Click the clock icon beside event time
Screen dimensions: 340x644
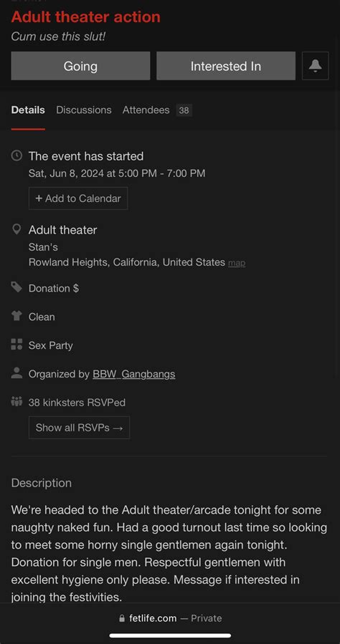pos(16,155)
